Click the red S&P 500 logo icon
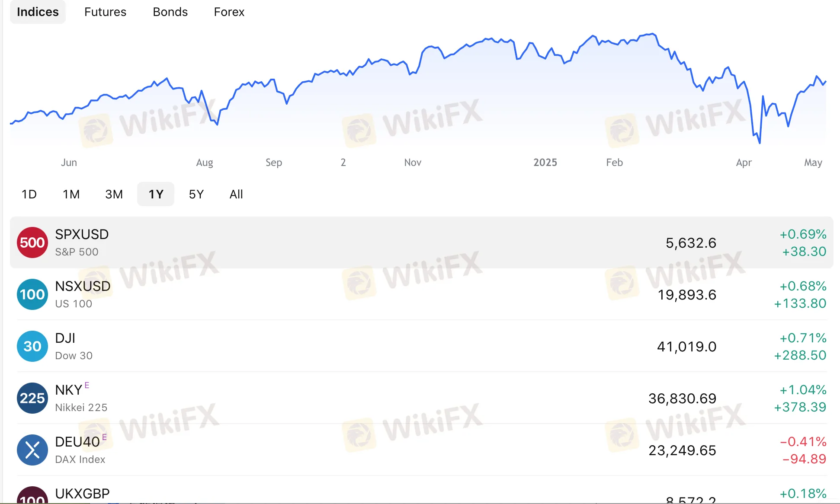The image size is (840, 504). [x=32, y=242]
